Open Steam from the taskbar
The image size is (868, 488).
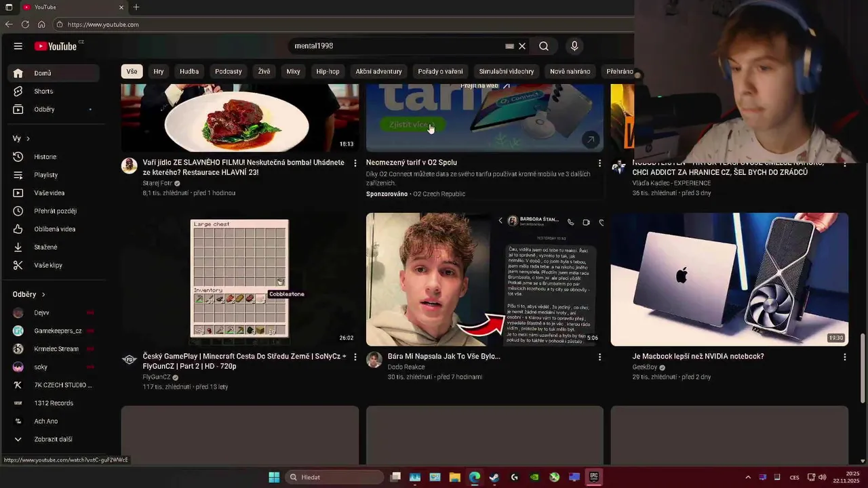(x=494, y=477)
